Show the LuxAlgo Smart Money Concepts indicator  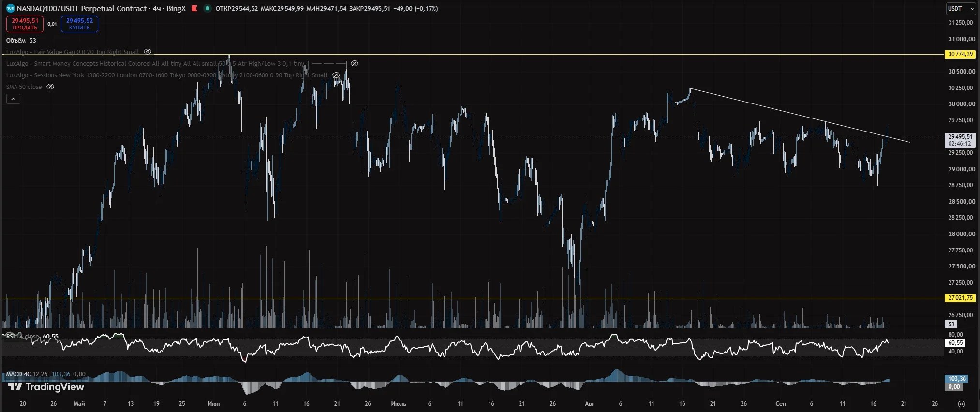(x=355, y=63)
